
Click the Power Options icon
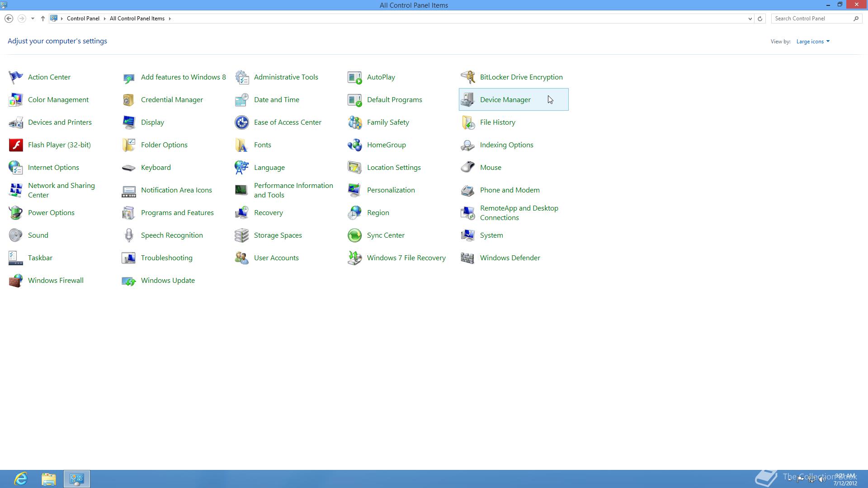click(16, 213)
